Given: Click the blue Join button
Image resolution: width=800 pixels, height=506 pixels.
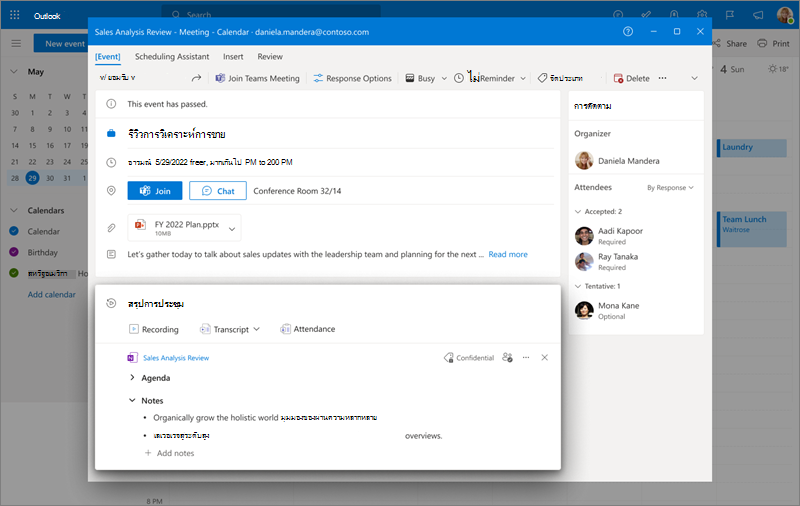Looking at the screenshot, I should (155, 191).
